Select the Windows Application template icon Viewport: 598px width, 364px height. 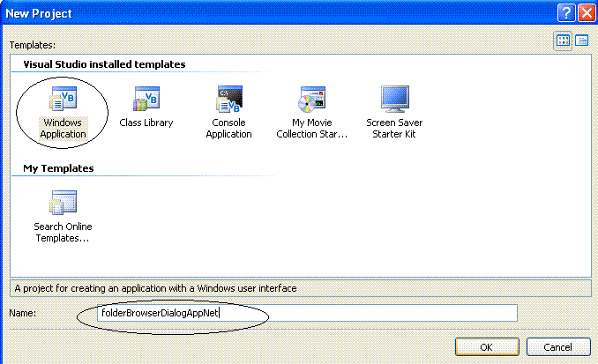[64, 99]
